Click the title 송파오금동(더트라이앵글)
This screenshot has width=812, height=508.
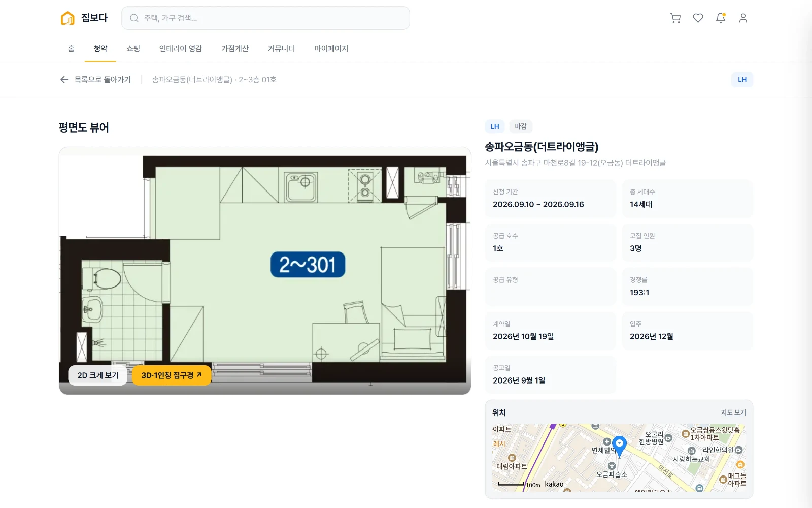coord(542,147)
